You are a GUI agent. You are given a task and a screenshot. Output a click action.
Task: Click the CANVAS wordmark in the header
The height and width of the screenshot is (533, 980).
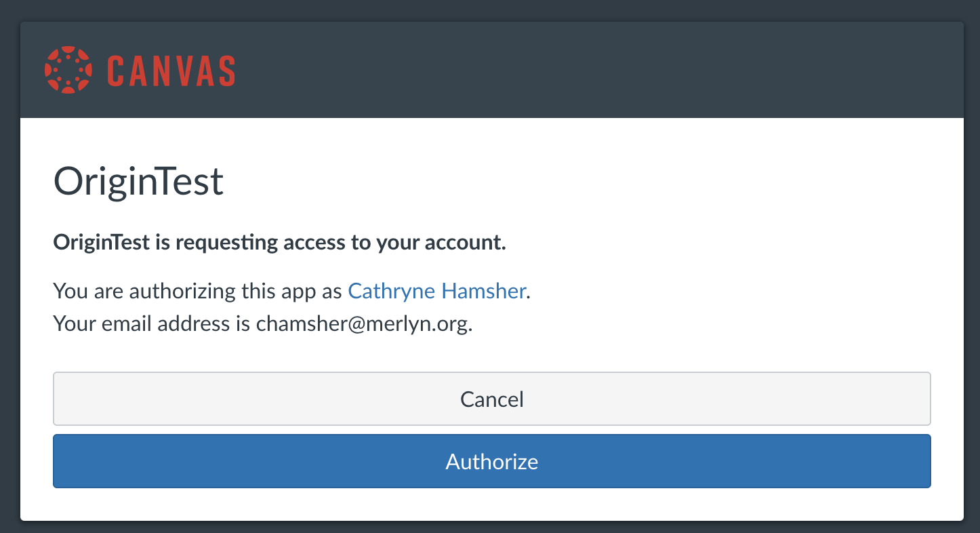(x=171, y=68)
